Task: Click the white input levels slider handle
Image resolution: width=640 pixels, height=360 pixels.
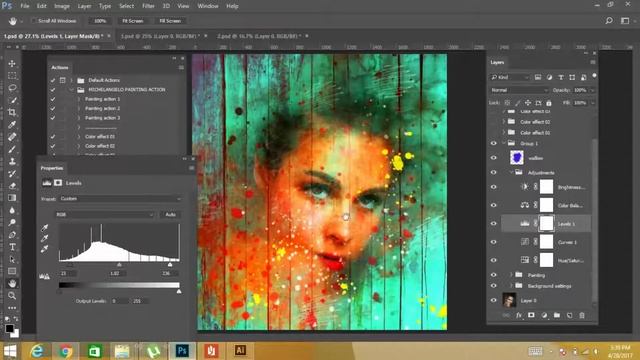Action: coord(170,265)
